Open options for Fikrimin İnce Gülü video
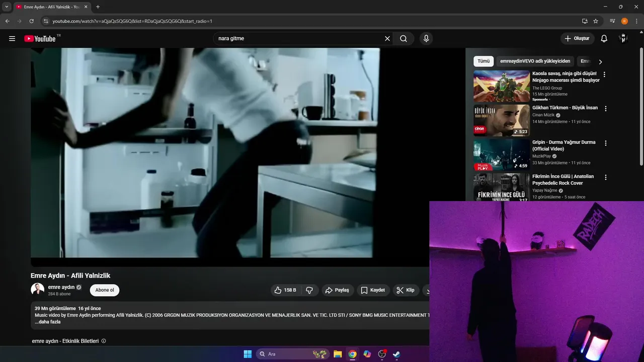This screenshot has width=644, height=362. coord(606,177)
